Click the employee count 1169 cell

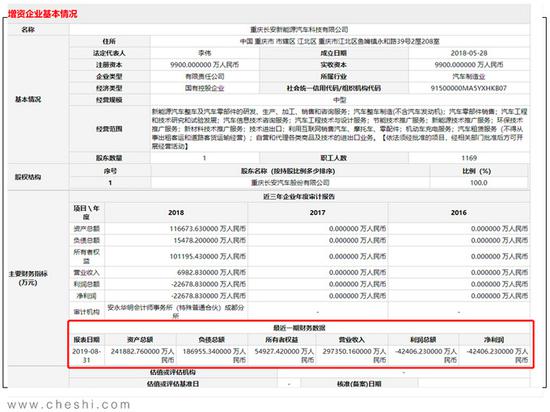tap(469, 158)
